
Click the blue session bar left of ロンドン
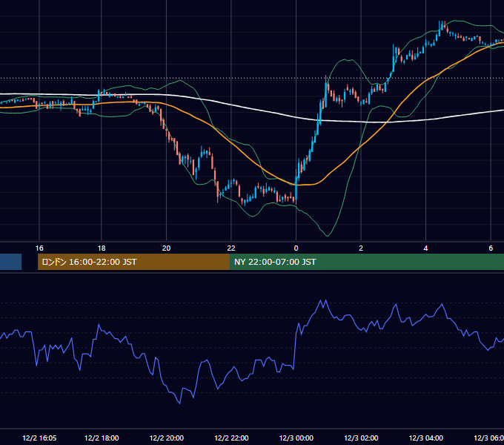(10, 262)
